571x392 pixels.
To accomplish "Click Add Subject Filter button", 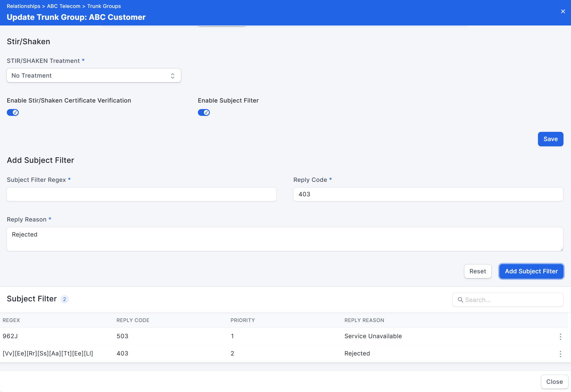I will point(531,271).
